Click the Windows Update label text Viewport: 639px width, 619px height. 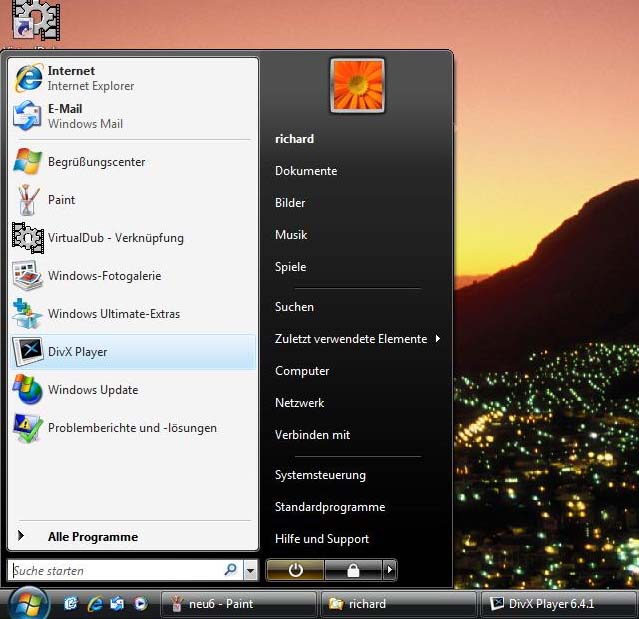[93, 390]
